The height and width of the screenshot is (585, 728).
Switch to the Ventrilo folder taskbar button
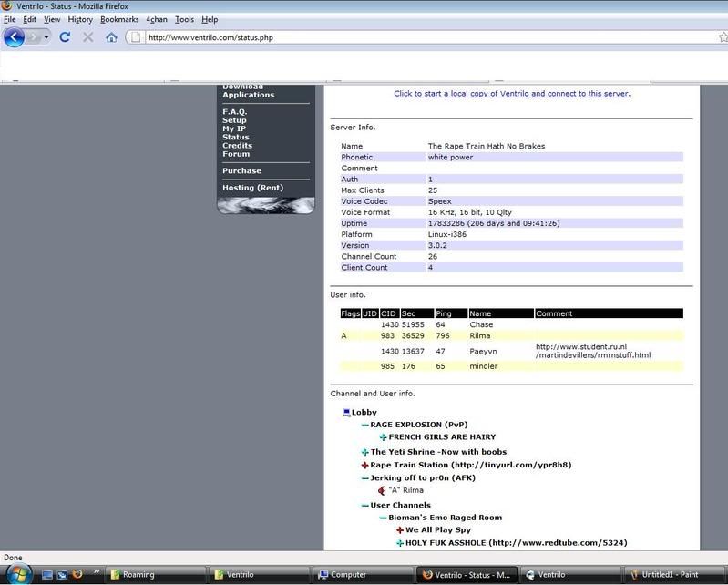(x=259, y=575)
